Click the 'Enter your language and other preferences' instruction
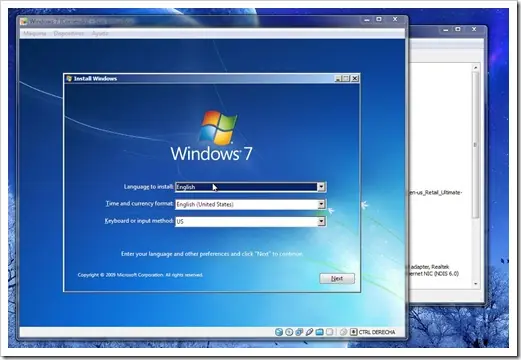Image resolution: width=521 pixels, height=360 pixels. (x=212, y=254)
